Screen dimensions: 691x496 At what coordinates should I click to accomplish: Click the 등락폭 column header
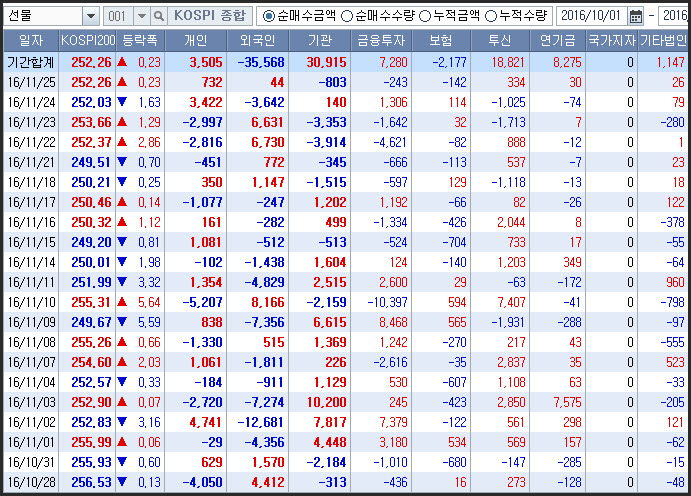[140, 41]
